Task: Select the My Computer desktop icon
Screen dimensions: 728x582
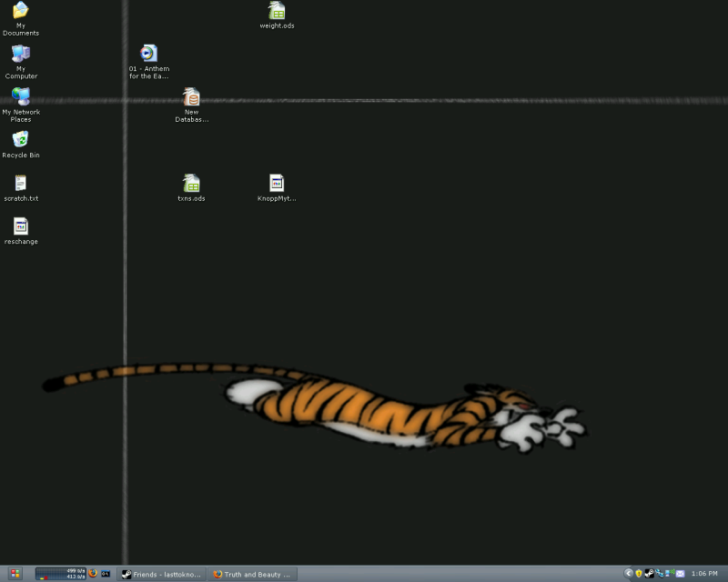Action: (21, 62)
